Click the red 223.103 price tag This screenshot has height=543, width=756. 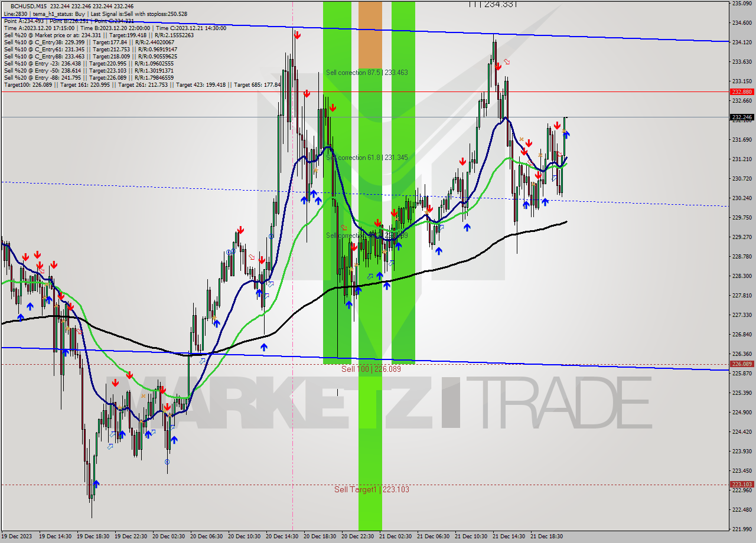click(x=742, y=485)
